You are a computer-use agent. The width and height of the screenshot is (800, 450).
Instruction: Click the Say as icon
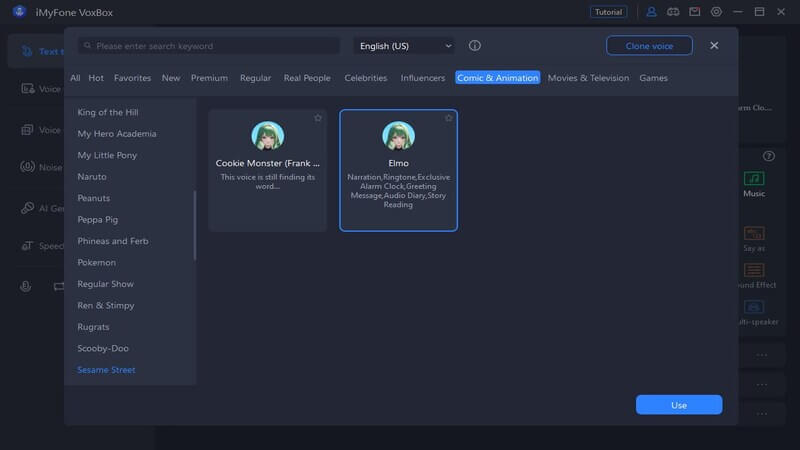[x=754, y=233]
